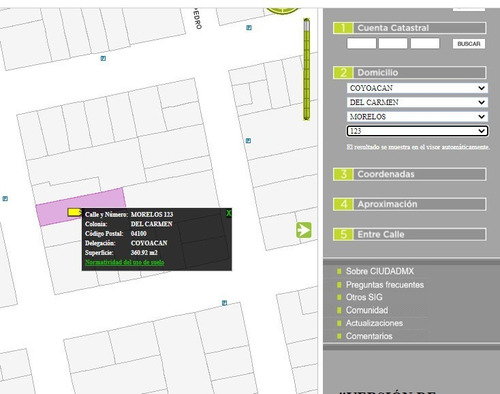Expand the Entre Calle section
Image resolution: width=500 pixels, height=394 pixels.
click(409, 234)
